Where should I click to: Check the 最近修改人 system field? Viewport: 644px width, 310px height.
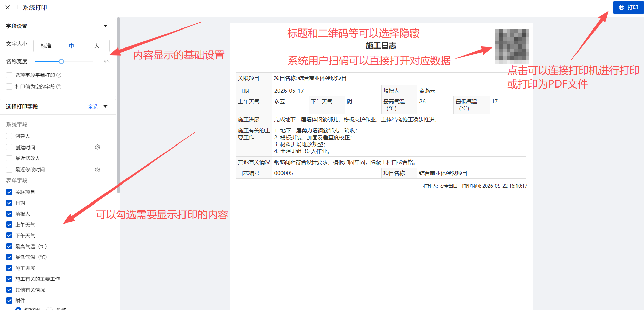coord(9,158)
